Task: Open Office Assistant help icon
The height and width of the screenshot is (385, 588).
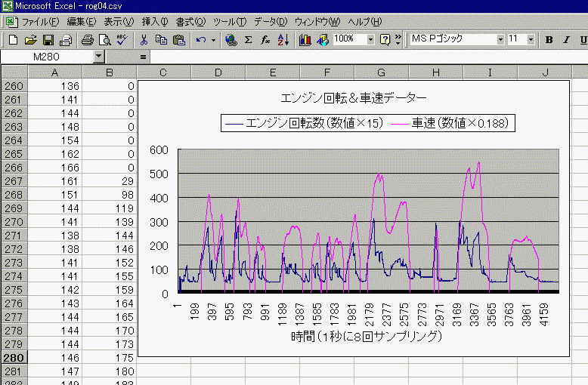Action: (385, 39)
